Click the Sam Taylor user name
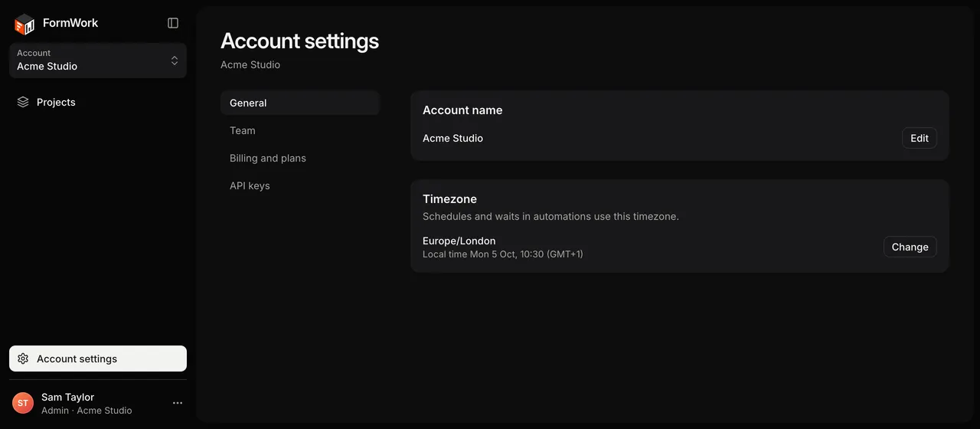 tap(68, 397)
